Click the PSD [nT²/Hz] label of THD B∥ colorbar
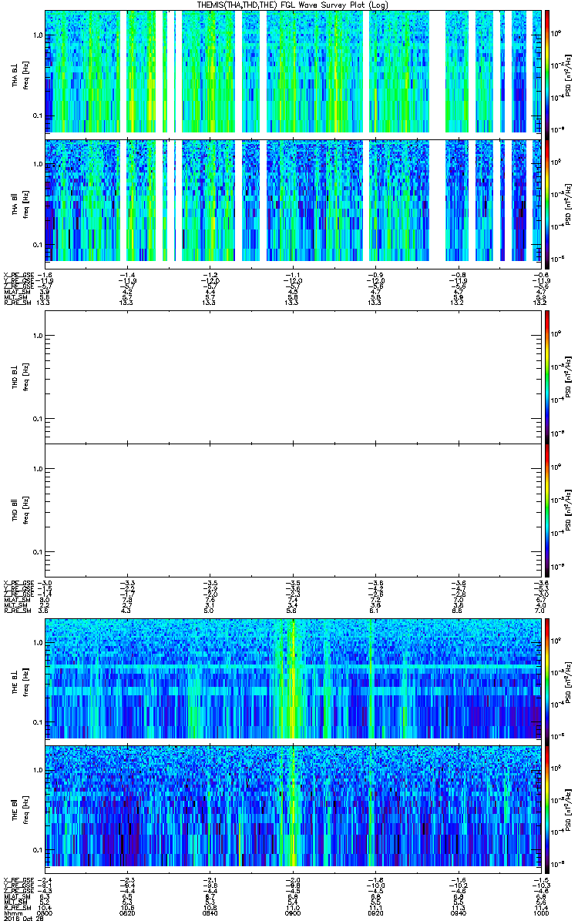The image size is (578, 924). [x=567, y=510]
